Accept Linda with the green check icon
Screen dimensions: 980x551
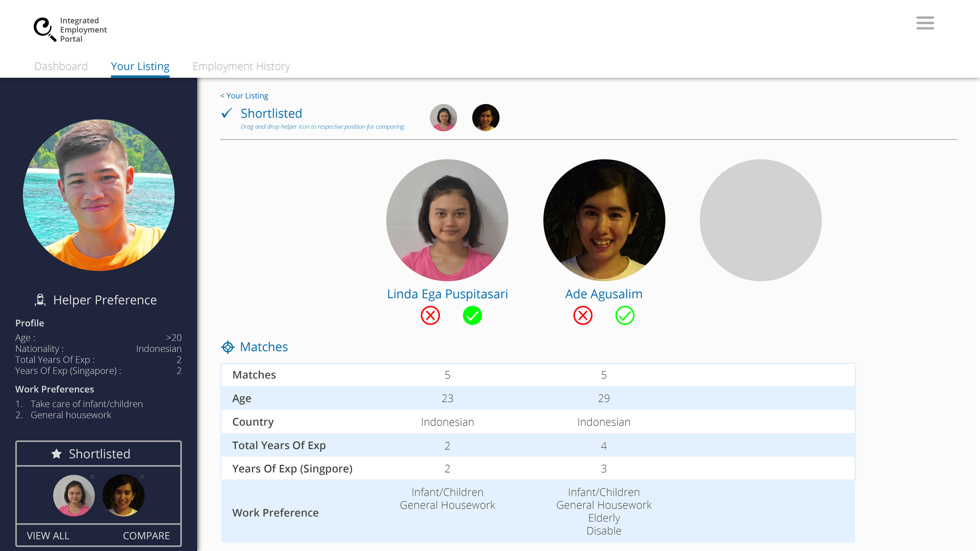pyautogui.click(x=472, y=315)
